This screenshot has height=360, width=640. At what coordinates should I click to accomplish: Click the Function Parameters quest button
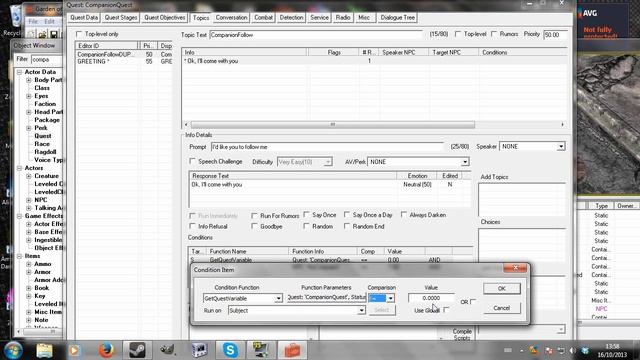[326, 298]
